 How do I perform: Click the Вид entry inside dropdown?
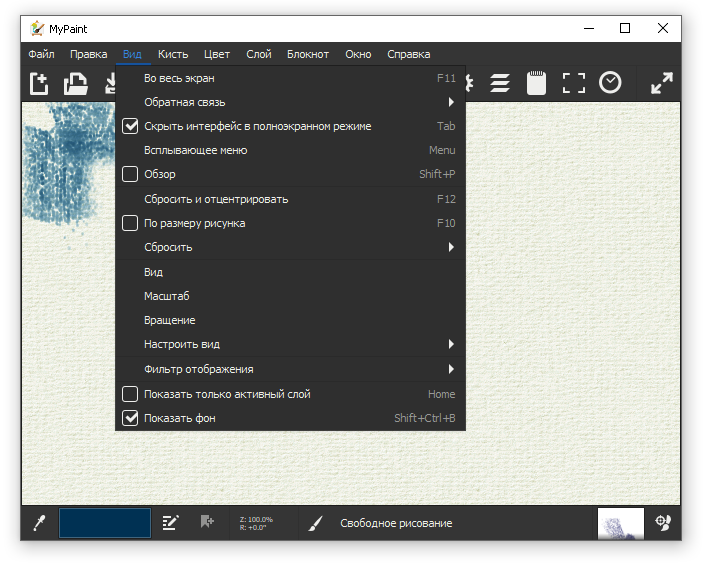point(290,272)
